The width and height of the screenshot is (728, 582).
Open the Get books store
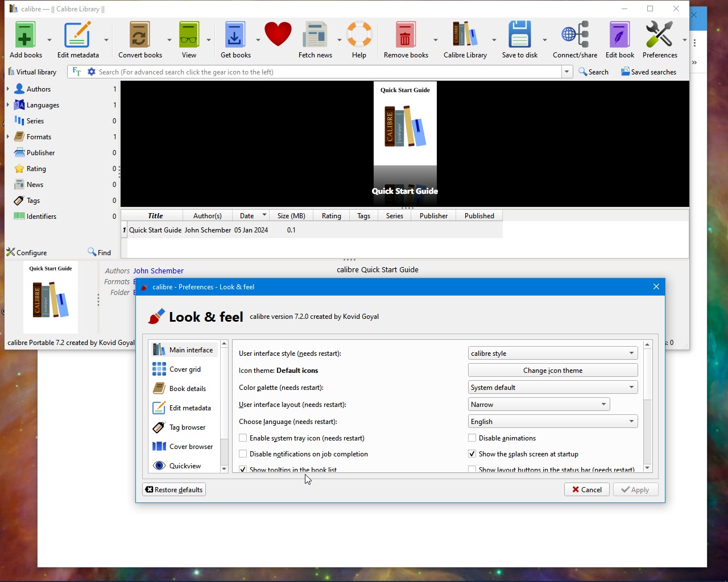point(235,40)
